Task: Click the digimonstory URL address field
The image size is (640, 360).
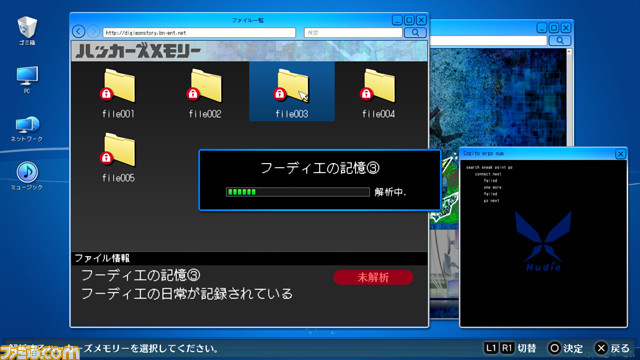Action: (x=199, y=33)
